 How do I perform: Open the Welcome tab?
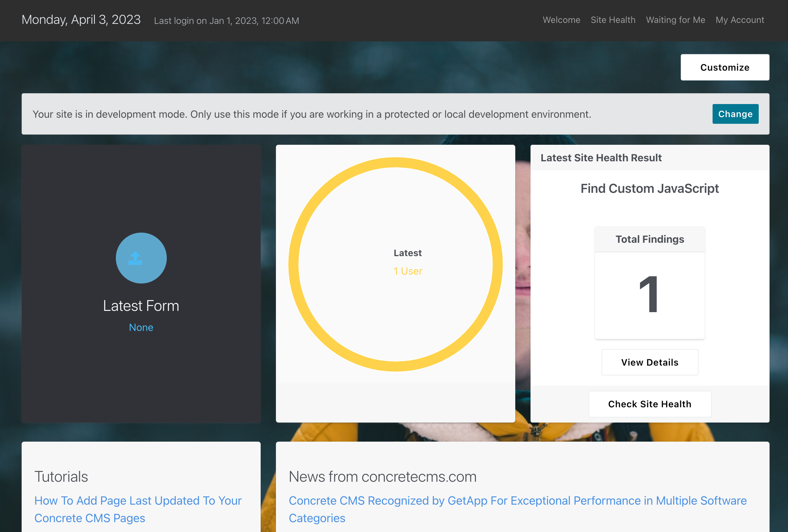[x=561, y=20]
